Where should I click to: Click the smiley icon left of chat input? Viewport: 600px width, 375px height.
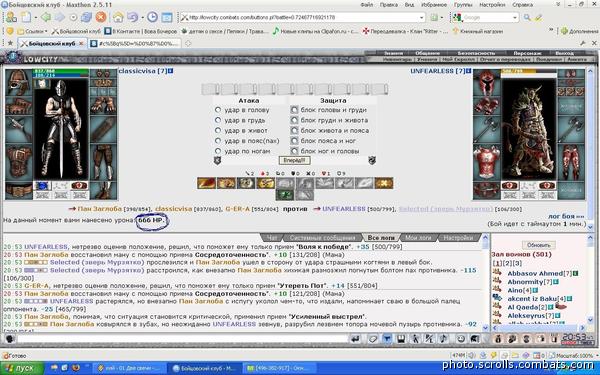coord(10,339)
